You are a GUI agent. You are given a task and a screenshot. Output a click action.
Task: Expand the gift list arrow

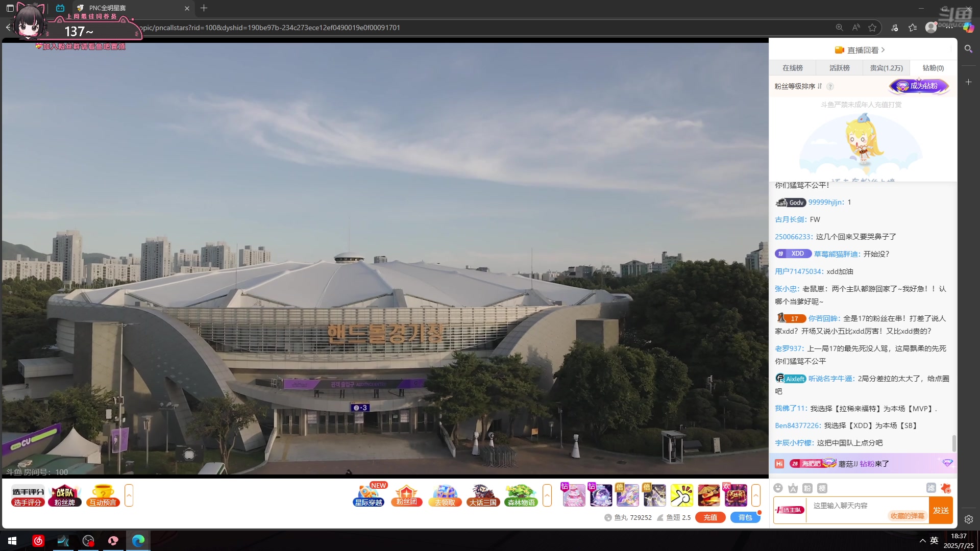pos(756,495)
